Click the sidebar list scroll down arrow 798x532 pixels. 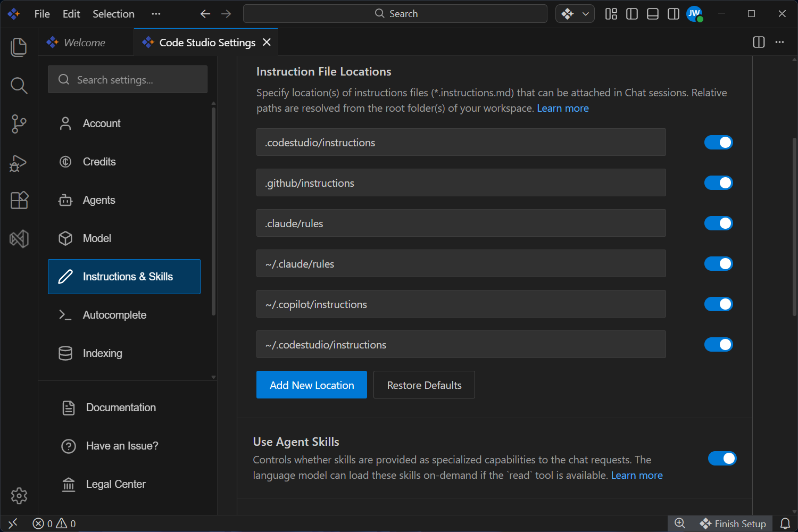click(x=213, y=377)
